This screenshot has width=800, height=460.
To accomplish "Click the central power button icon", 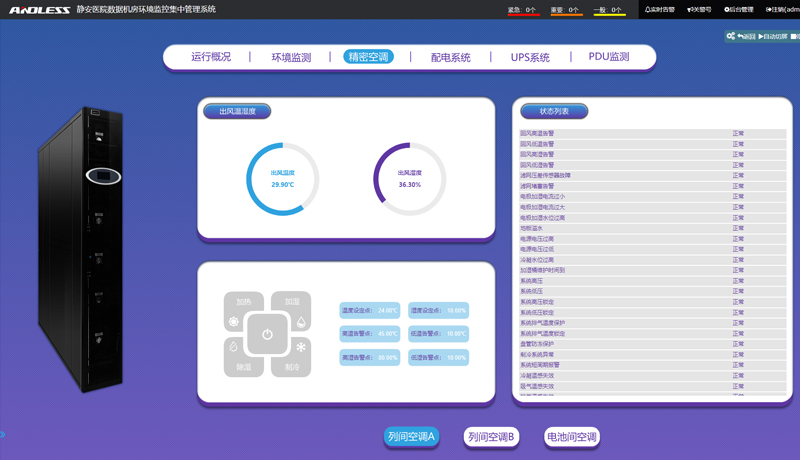I will [267, 334].
